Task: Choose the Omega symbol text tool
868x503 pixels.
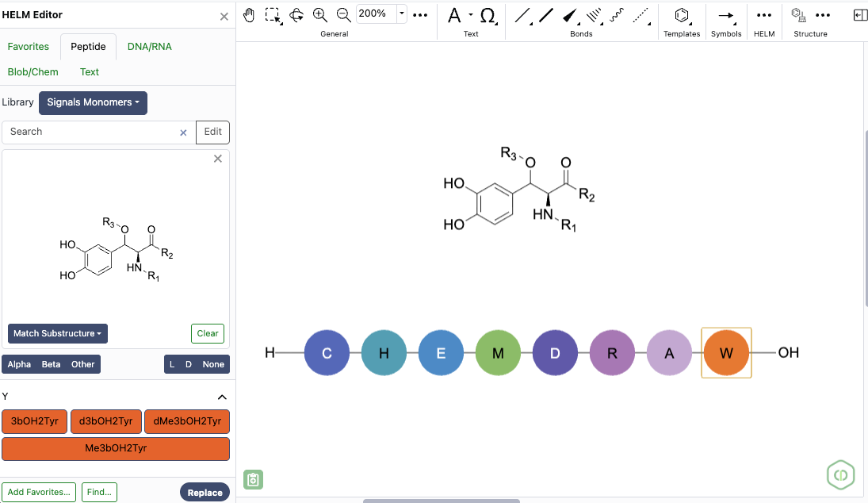Action: tap(488, 15)
